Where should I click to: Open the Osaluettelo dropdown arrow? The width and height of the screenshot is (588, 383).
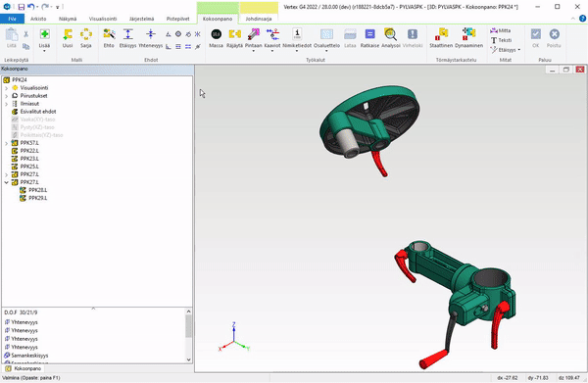point(326,51)
